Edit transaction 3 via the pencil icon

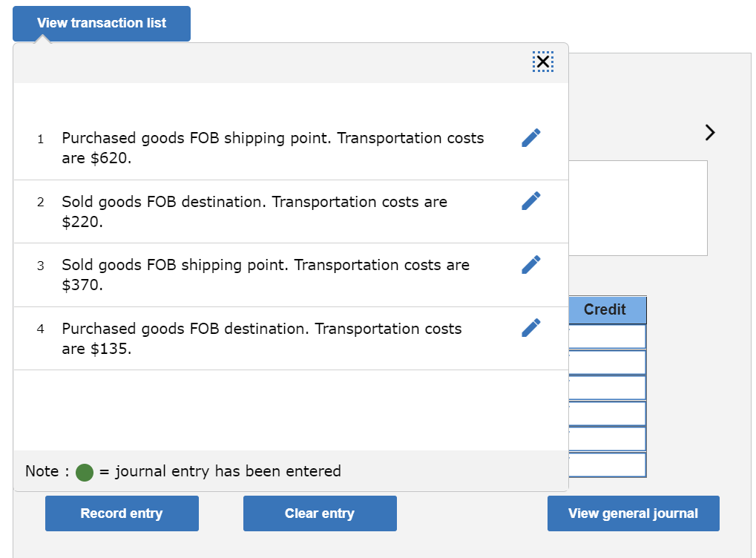[530, 264]
